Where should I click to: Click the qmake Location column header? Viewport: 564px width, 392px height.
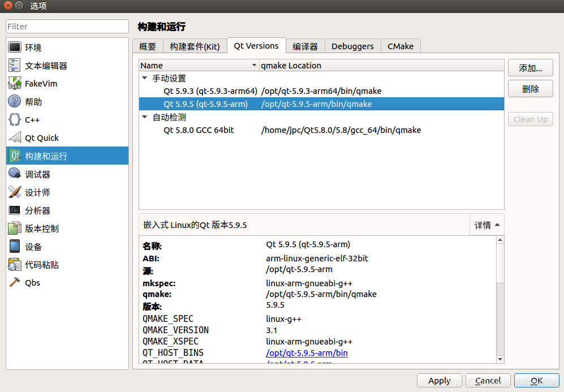(x=382, y=66)
